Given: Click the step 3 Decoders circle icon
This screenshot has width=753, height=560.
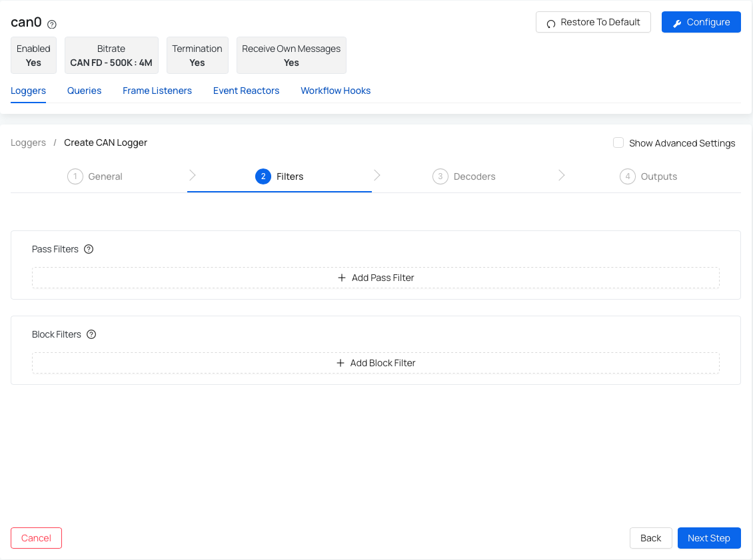Looking at the screenshot, I should 440,176.
